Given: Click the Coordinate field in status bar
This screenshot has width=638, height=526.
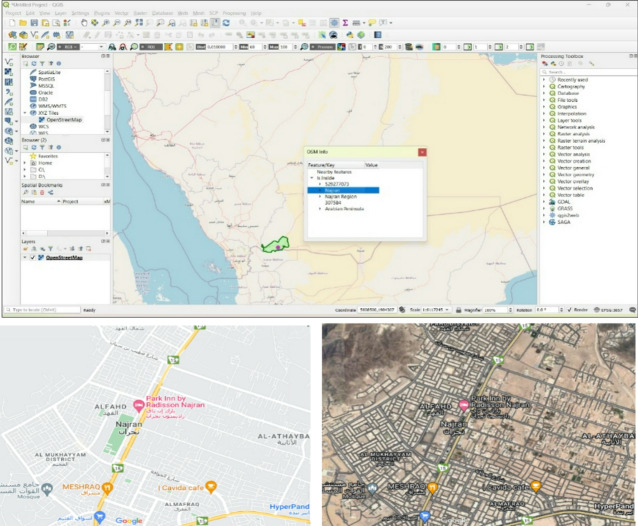Looking at the screenshot, I should pyautogui.click(x=376, y=310).
